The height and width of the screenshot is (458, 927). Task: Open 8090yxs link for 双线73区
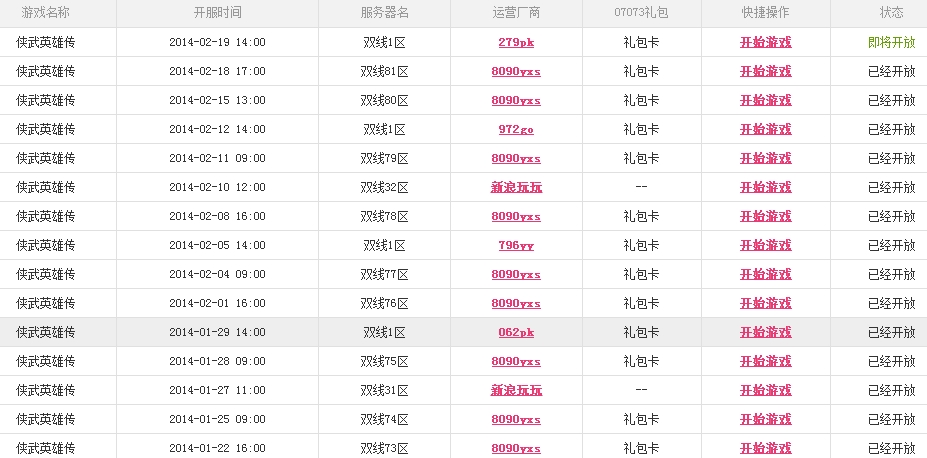pos(516,449)
